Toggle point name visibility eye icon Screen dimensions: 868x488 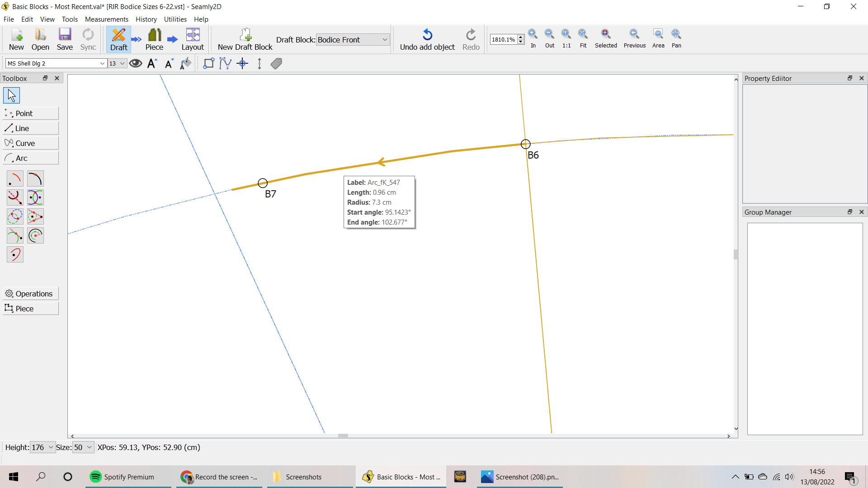135,64
